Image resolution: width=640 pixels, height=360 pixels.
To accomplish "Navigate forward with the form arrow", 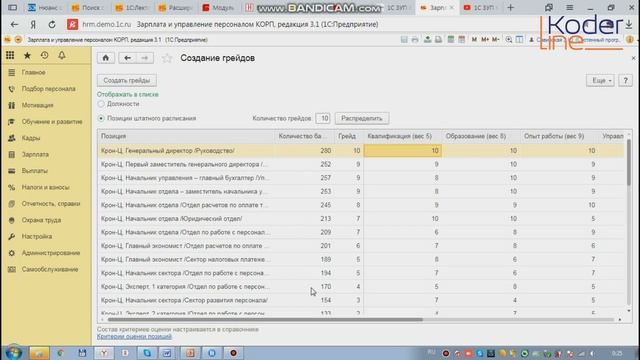I will click(x=145, y=58).
